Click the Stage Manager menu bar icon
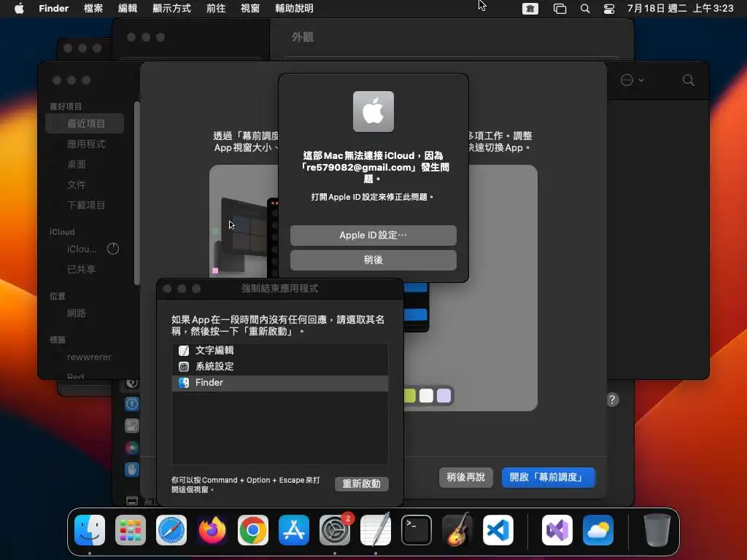This screenshot has height=560, width=747. [x=560, y=9]
